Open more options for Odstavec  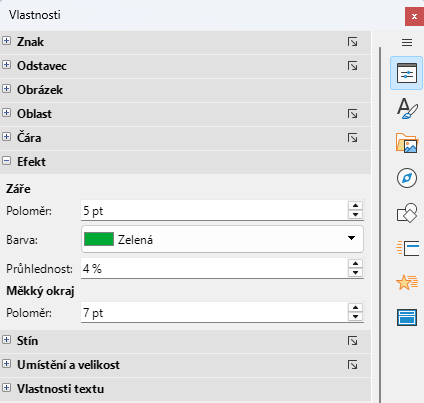pos(352,66)
